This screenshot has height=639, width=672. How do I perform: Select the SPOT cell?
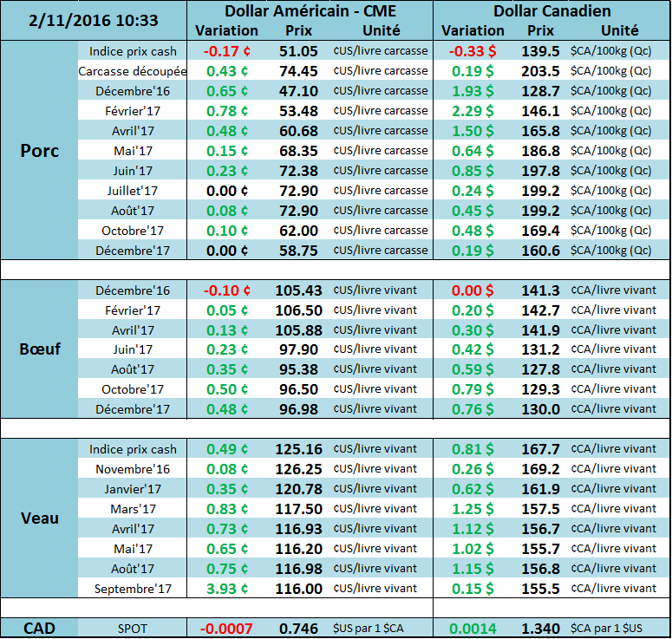133,628
